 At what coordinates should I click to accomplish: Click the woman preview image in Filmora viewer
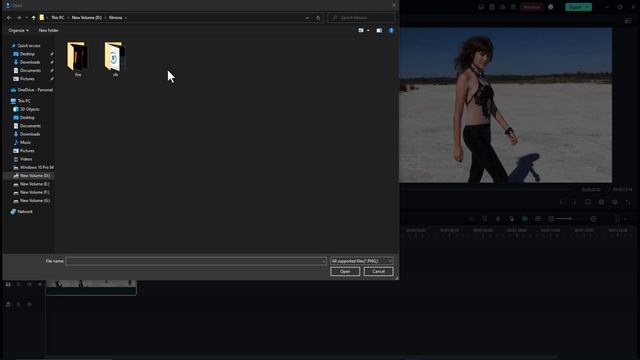[x=505, y=105]
